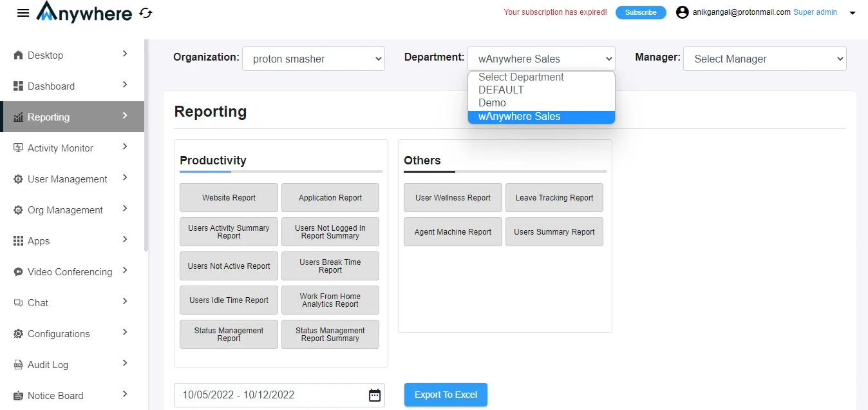Open Users Not Logged In Report Summary

330,232
